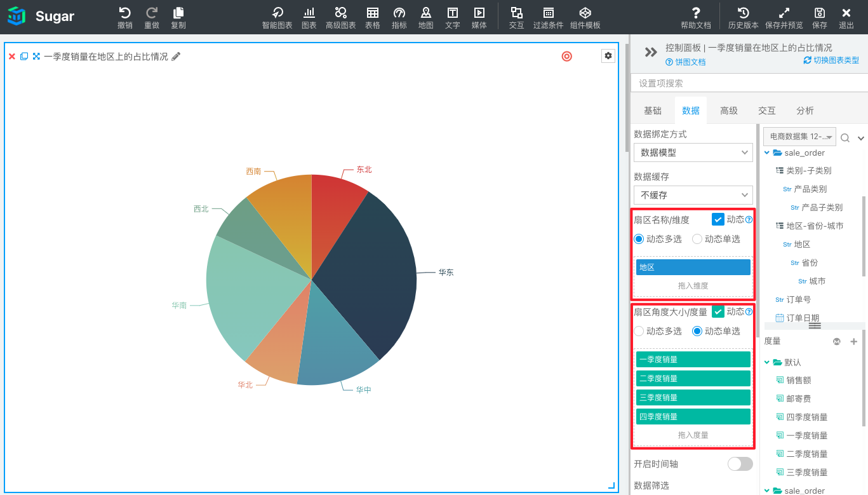Open the 过滤条件 filter conditions tool
Viewport: 868px width, 495px height.
tap(548, 13)
